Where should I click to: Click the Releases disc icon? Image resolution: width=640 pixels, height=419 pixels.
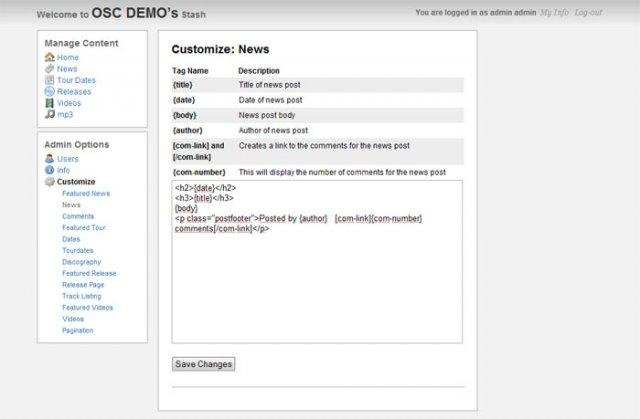tap(49, 91)
